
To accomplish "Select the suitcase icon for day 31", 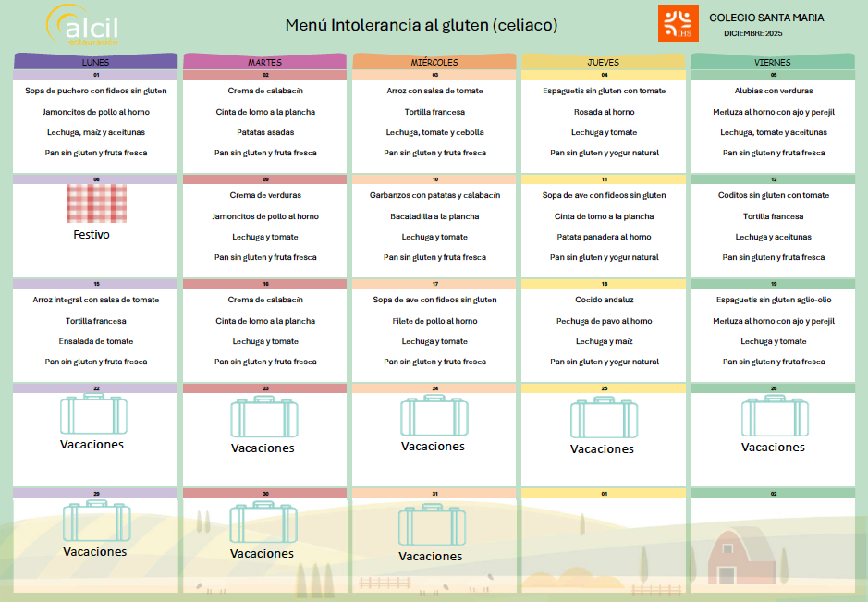I will point(432,524).
